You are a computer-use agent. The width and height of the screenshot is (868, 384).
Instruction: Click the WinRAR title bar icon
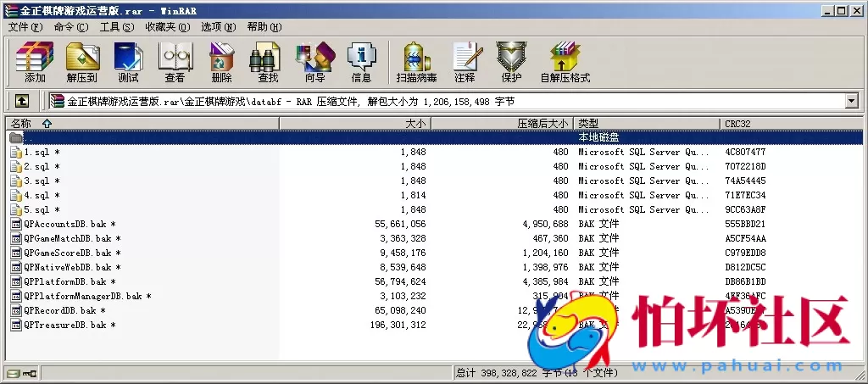point(11,10)
